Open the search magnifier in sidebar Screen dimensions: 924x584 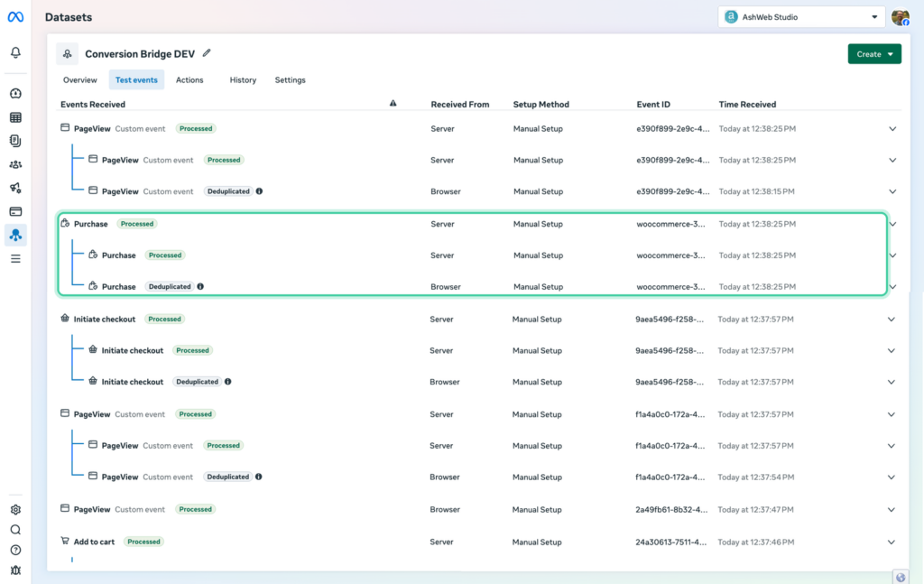click(16, 530)
